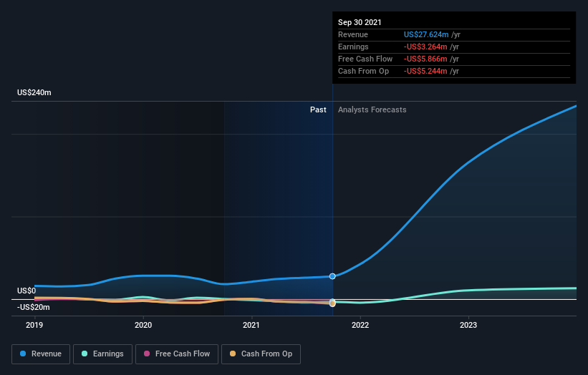Screen dimensions: 588x375
Task: Click the -US$3.264m earnings value
Action: click(x=425, y=47)
